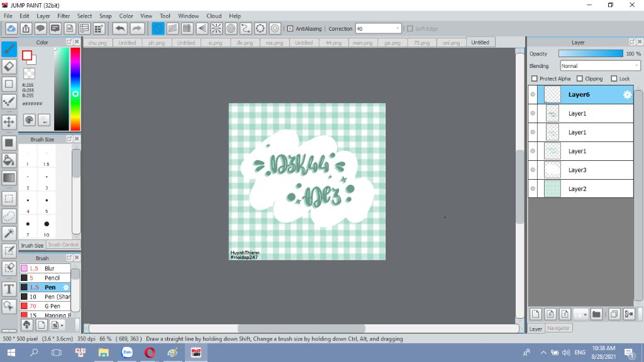Click the cloud save icon in toolbar
Image resolution: width=644 pixels, height=362 pixels.
point(11,28)
